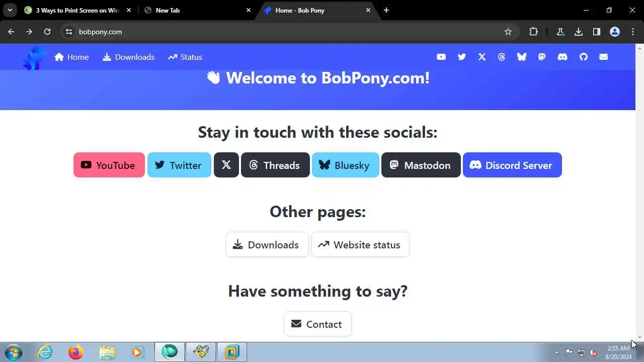Open Discord icon in site header
The width and height of the screenshot is (644, 362).
pyautogui.click(x=562, y=57)
